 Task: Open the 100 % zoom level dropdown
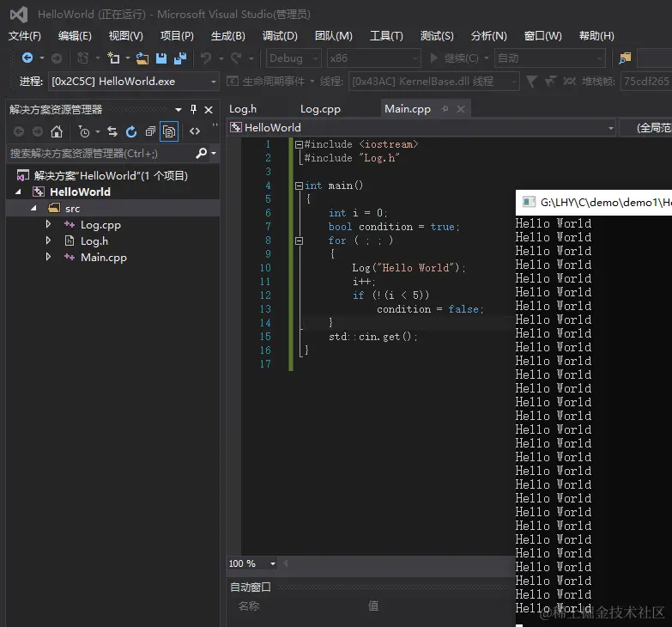273,564
